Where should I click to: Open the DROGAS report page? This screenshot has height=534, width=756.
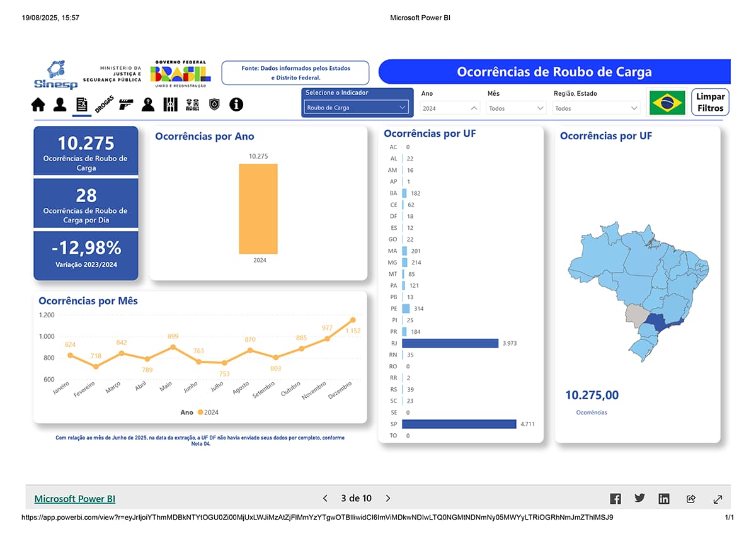coord(104,105)
